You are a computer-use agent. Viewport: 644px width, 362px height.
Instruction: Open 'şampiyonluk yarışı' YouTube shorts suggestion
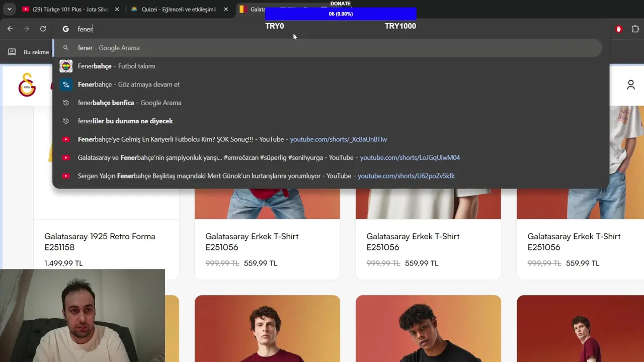point(327,157)
